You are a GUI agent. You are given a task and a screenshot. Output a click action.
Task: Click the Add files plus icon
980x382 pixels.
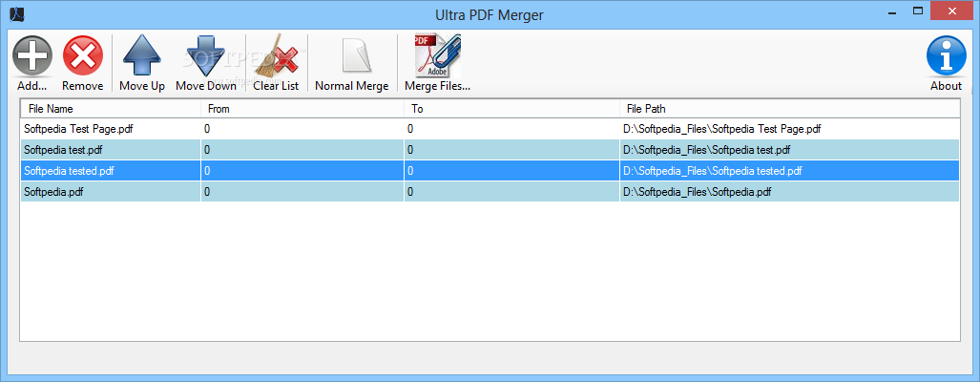[31, 55]
